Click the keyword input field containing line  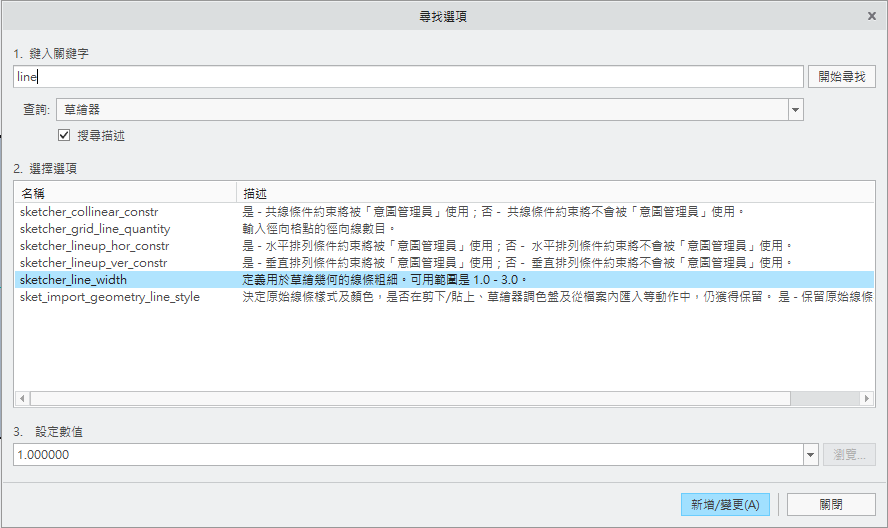(408, 76)
